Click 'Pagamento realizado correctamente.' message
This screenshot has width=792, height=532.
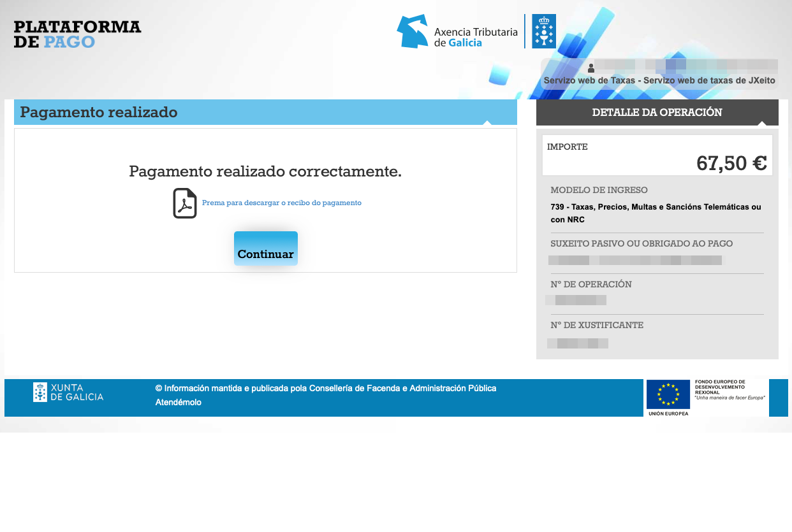coord(265,171)
